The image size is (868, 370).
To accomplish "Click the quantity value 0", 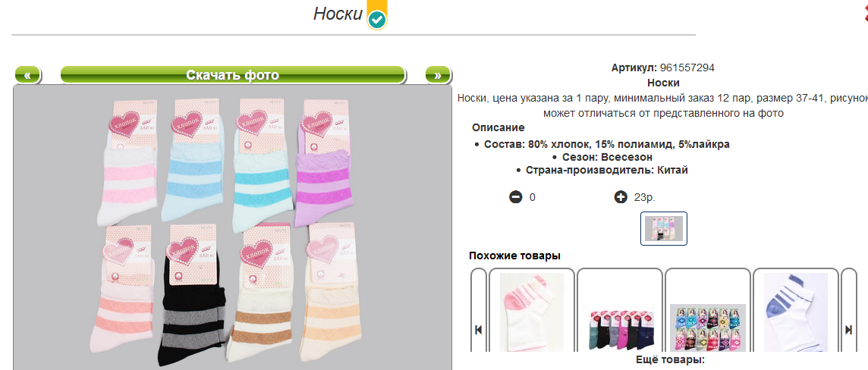I will pos(533,197).
